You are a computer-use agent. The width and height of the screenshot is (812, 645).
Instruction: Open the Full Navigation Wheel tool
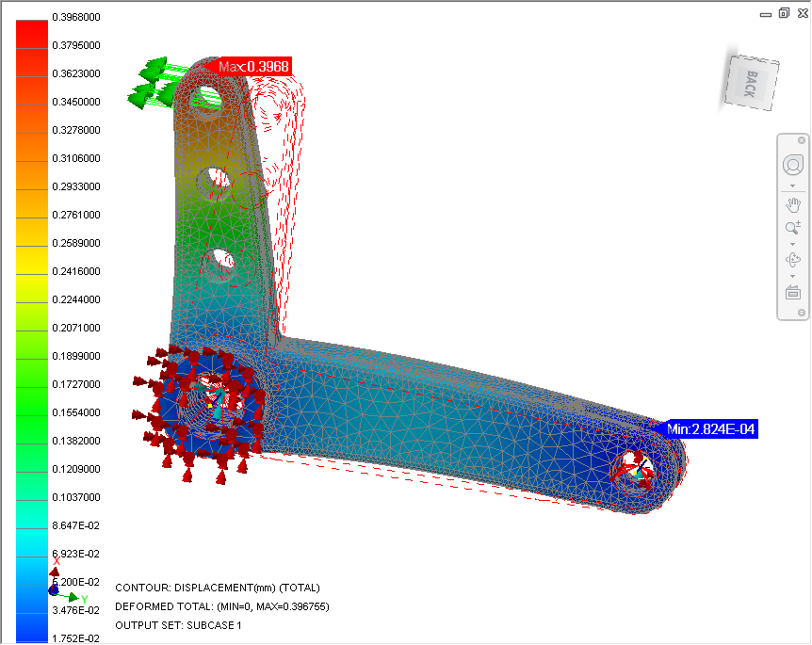[793, 166]
